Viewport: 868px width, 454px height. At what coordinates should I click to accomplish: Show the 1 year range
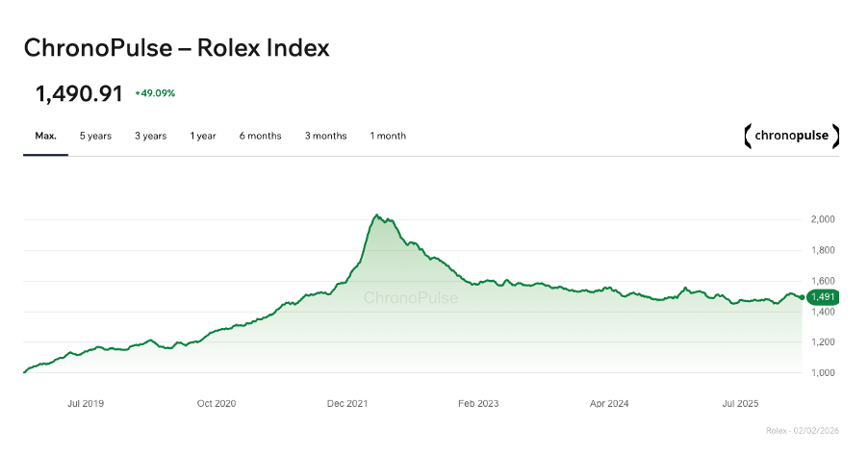(203, 136)
